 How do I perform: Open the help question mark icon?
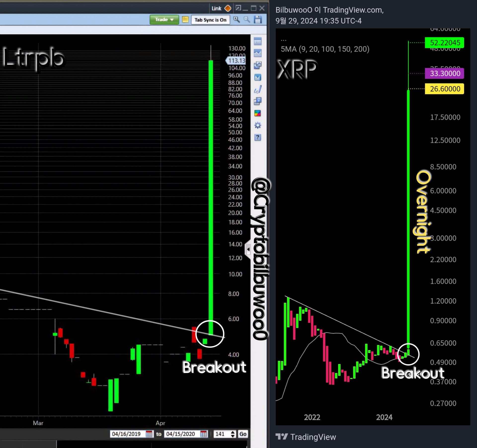coord(258,137)
